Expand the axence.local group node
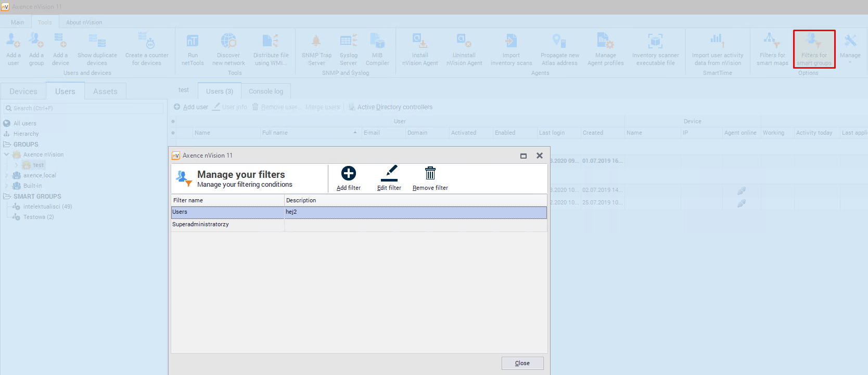 [x=7, y=175]
